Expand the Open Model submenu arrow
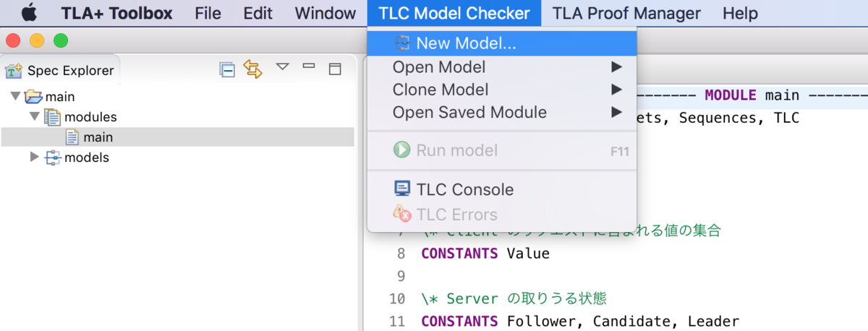This screenshot has width=868, height=331. coord(616,67)
